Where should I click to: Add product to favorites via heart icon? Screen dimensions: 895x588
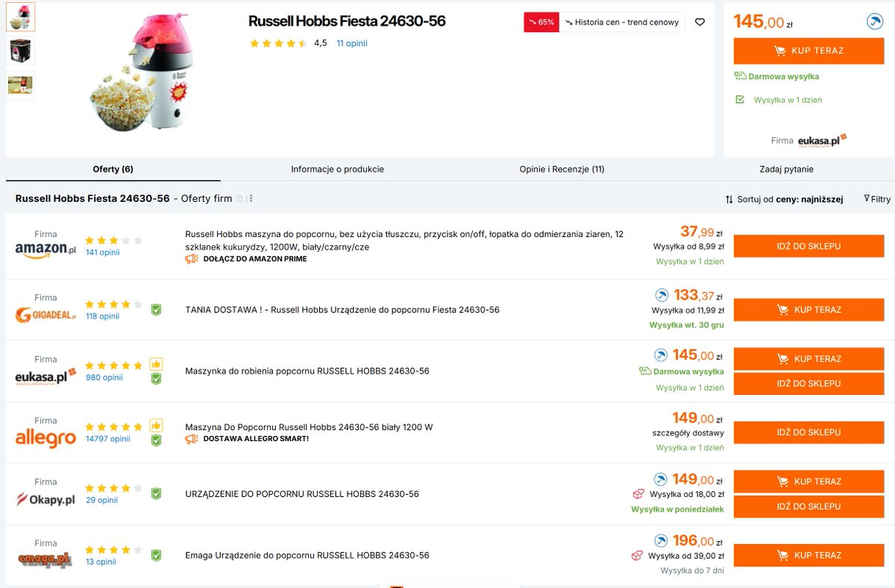(700, 22)
